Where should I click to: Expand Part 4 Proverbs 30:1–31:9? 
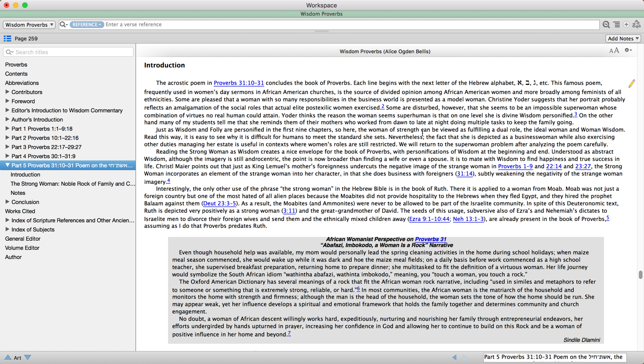pos(7,156)
